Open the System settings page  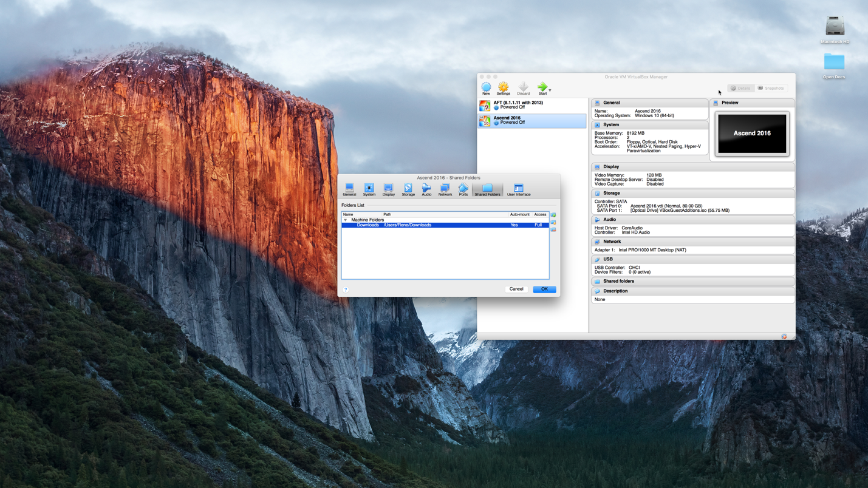(x=369, y=190)
